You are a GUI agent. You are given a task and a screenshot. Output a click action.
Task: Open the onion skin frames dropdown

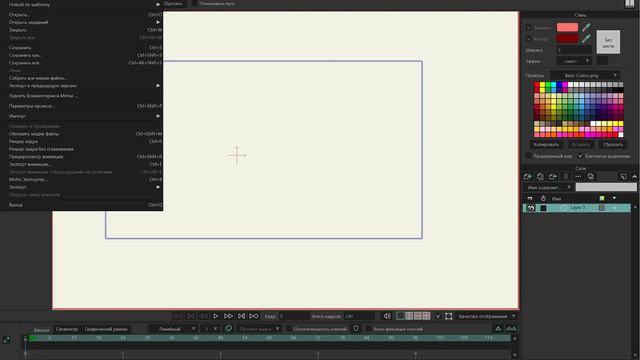(x=258, y=329)
